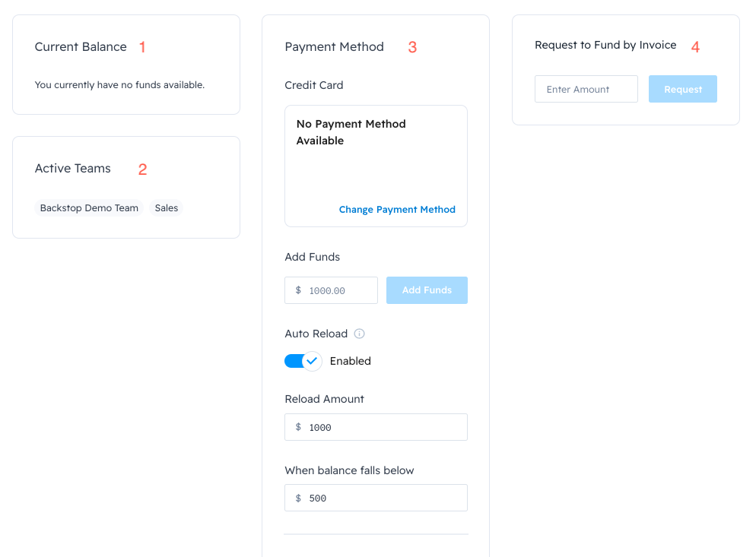Click the dollar sign in balance threshold field
The width and height of the screenshot is (756, 557).
298,498
